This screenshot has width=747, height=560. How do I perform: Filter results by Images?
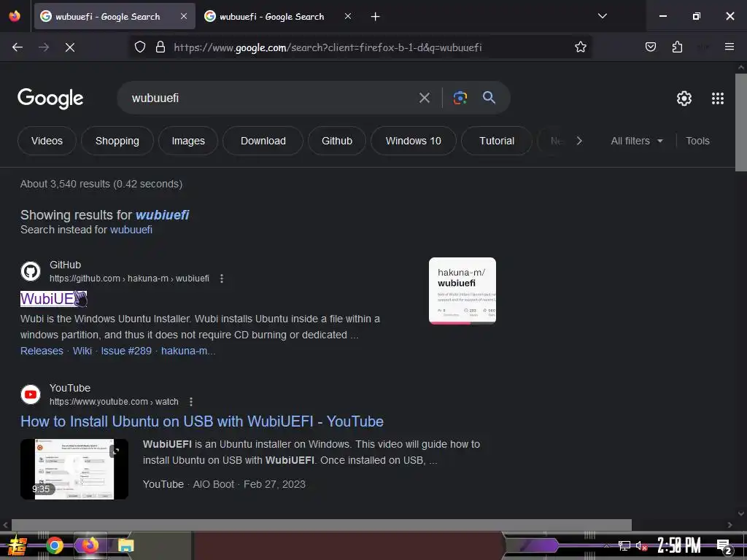point(188,141)
